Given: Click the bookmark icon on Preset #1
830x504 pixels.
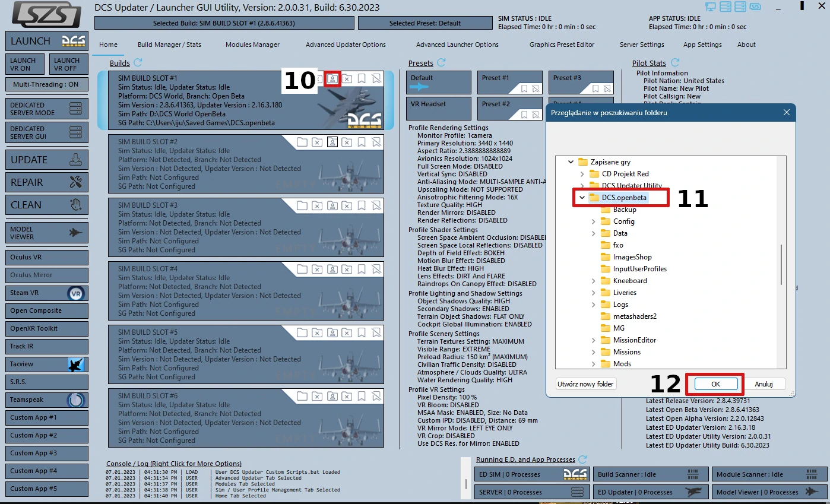Looking at the screenshot, I should pos(524,88).
